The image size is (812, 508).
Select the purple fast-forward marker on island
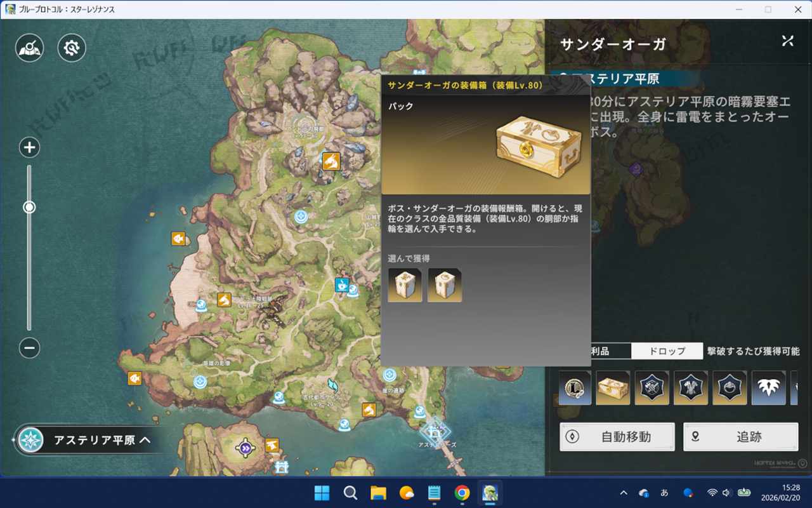point(245,448)
